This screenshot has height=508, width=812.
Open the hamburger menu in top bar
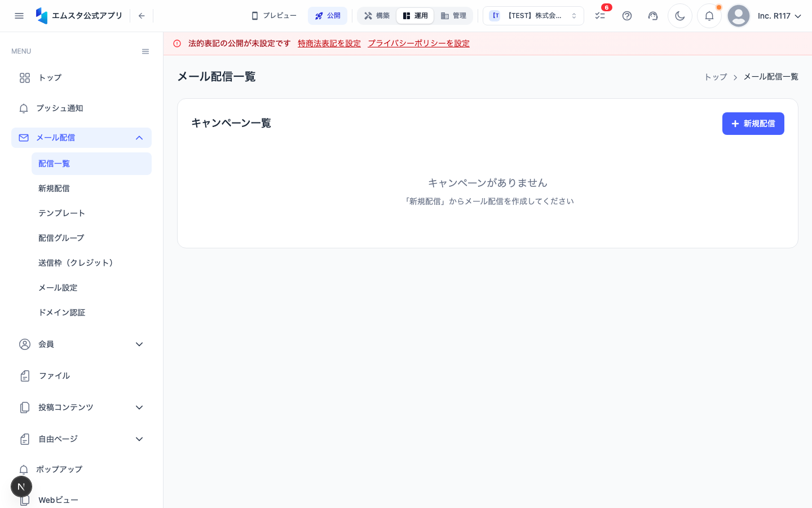point(19,16)
